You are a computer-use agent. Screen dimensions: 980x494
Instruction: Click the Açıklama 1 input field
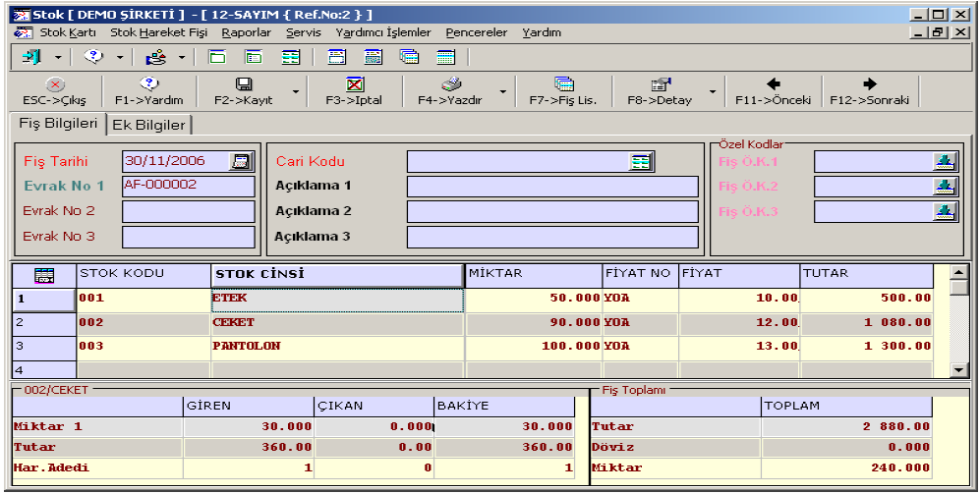click(x=552, y=187)
